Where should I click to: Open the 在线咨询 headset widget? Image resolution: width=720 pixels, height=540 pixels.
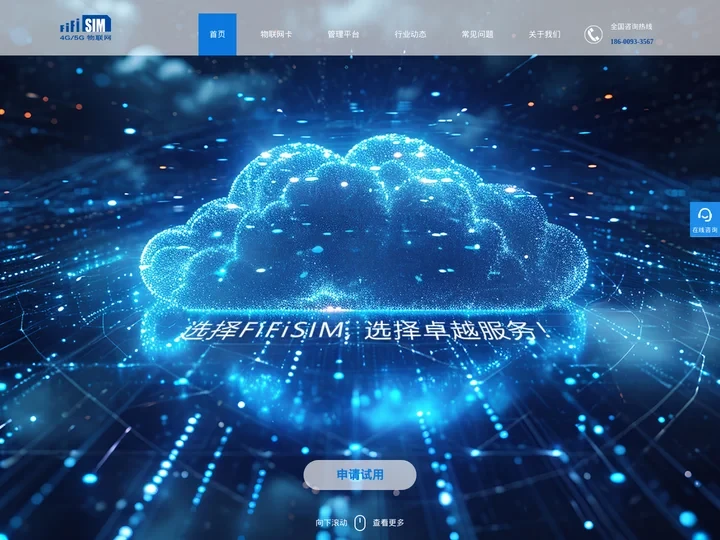click(705, 219)
